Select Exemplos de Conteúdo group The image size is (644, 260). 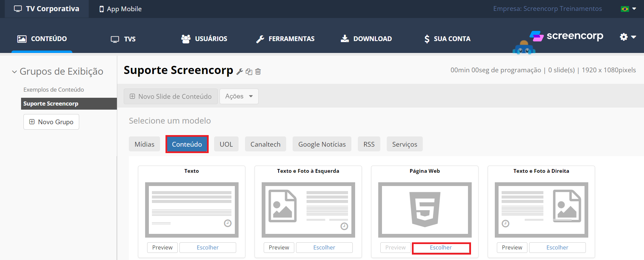54,90
